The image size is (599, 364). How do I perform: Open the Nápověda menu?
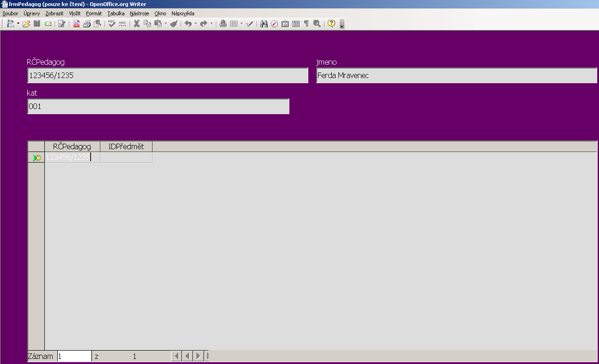click(183, 13)
